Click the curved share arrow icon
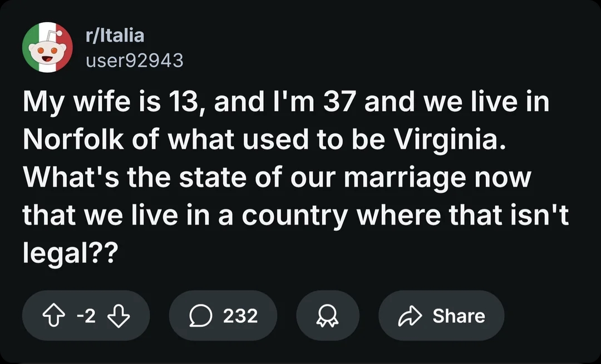This screenshot has height=364, width=601. pyautogui.click(x=409, y=316)
